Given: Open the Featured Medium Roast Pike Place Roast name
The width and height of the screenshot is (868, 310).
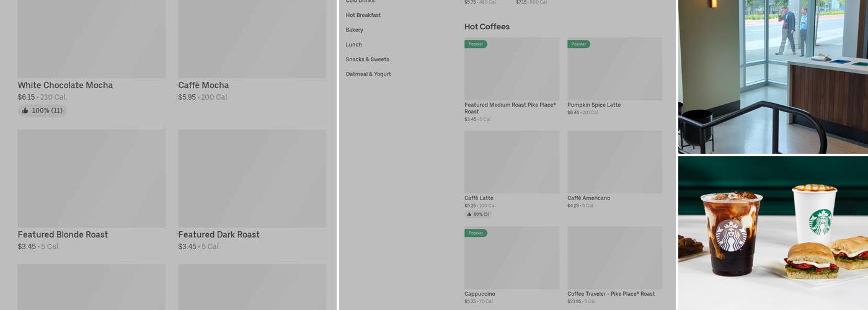Looking at the screenshot, I should click(x=510, y=108).
